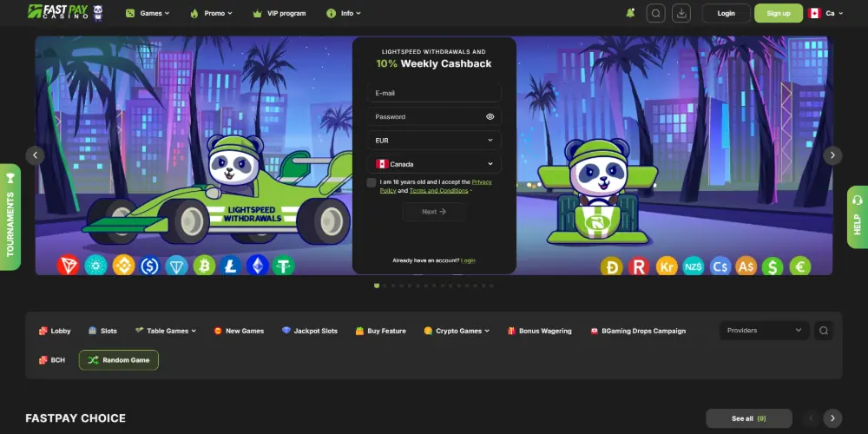This screenshot has height=434, width=868.
Task: Click Login link below the form
Action: pos(468,260)
